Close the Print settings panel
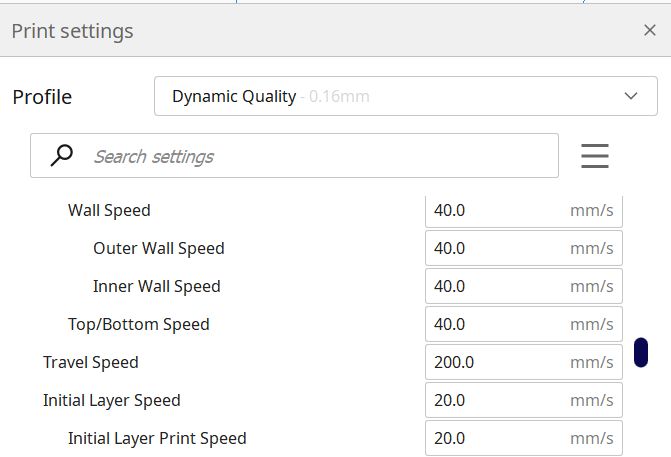671x457 pixels. click(x=650, y=30)
